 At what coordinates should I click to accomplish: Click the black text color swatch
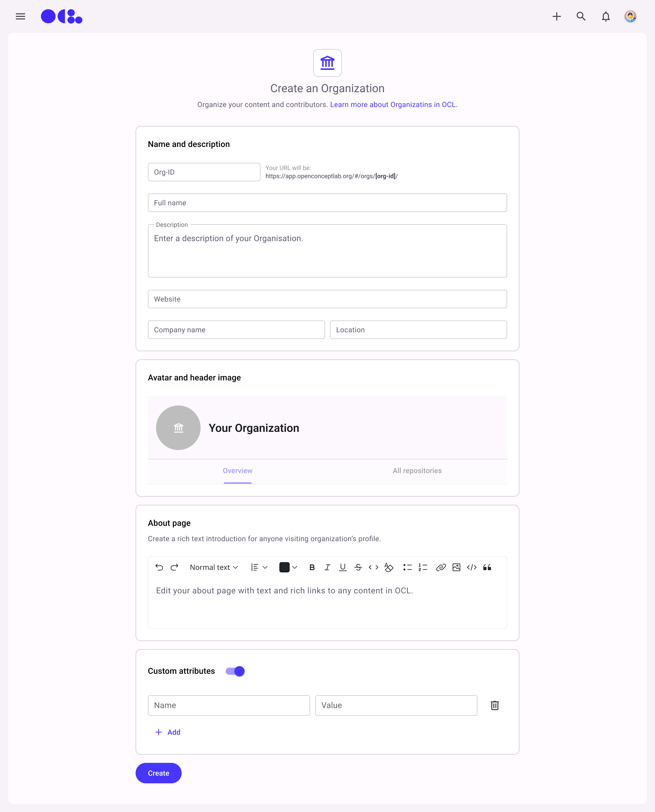click(284, 567)
